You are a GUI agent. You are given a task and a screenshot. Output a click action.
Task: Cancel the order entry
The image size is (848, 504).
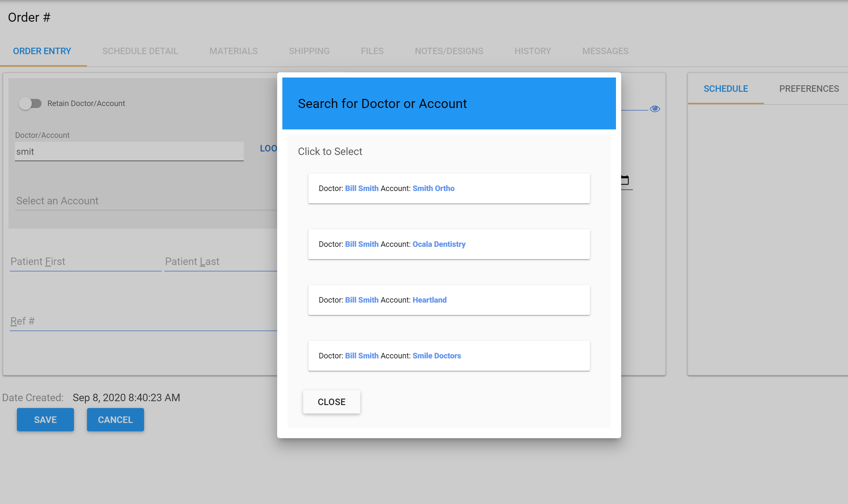coord(115,420)
